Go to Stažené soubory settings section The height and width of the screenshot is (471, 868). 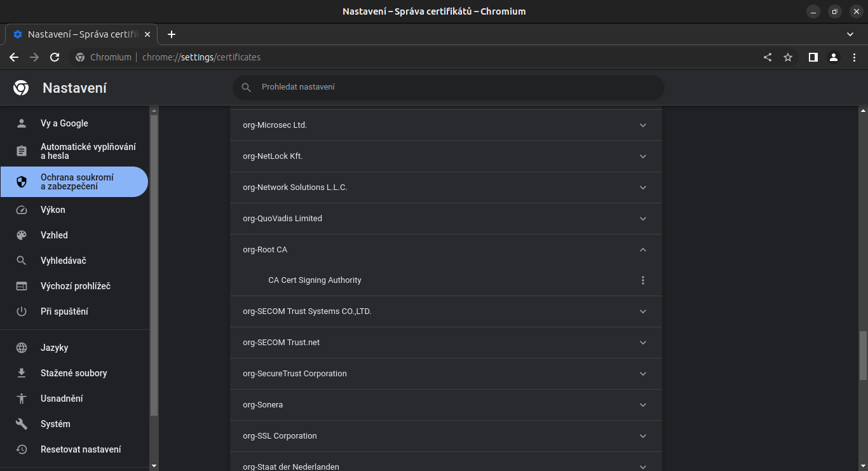pos(74,373)
